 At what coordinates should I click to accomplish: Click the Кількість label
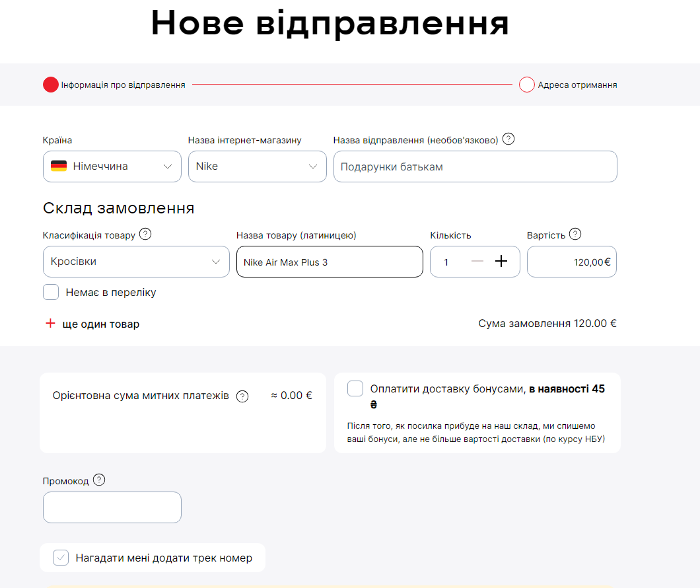[x=450, y=235]
